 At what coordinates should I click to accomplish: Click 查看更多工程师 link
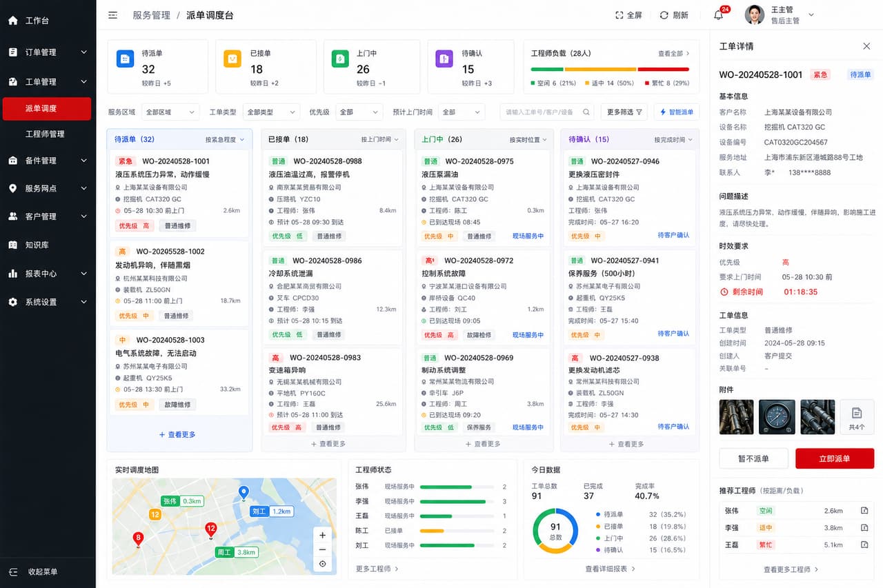791,569
